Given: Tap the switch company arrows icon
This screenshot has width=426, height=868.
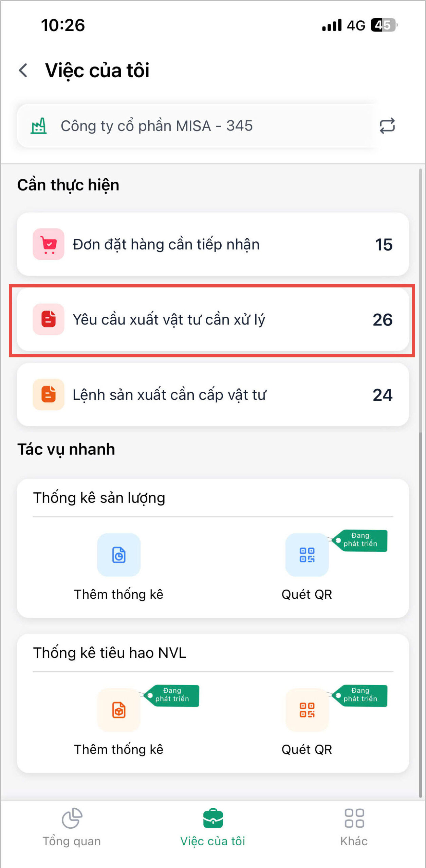Looking at the screenshot, I should point(387,126).
